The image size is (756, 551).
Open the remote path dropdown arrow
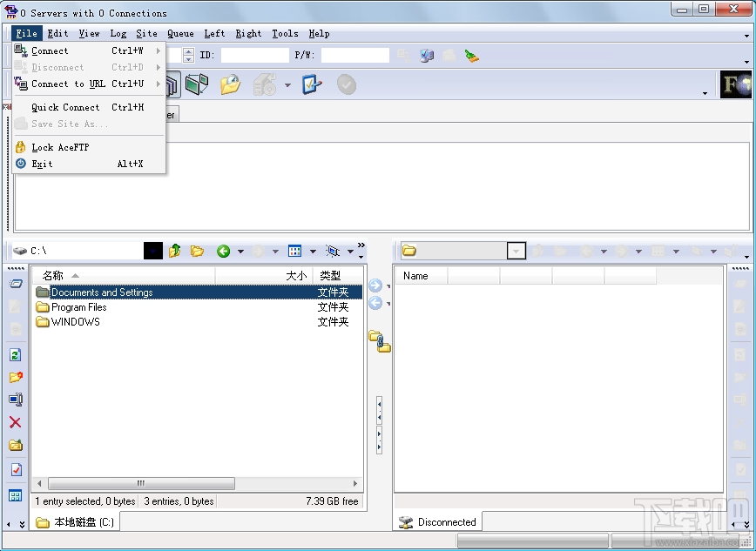click(516, 251)
